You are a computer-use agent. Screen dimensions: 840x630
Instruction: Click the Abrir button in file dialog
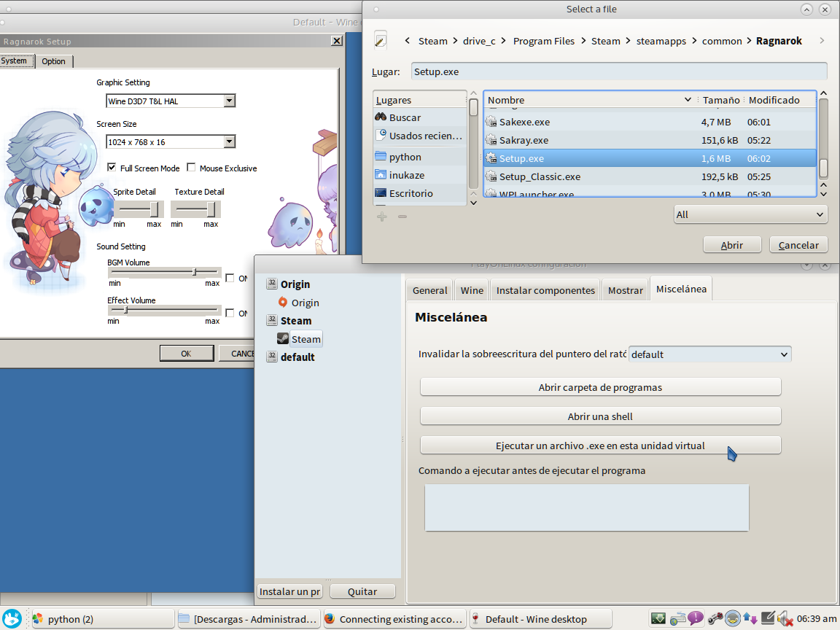click(732, 245)
